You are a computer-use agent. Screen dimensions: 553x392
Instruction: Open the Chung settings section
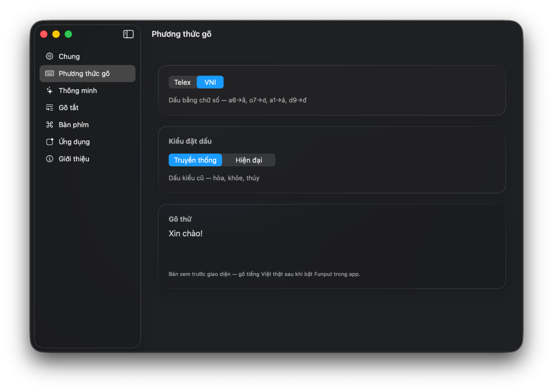pyautogui.click(x=88, y=56)
